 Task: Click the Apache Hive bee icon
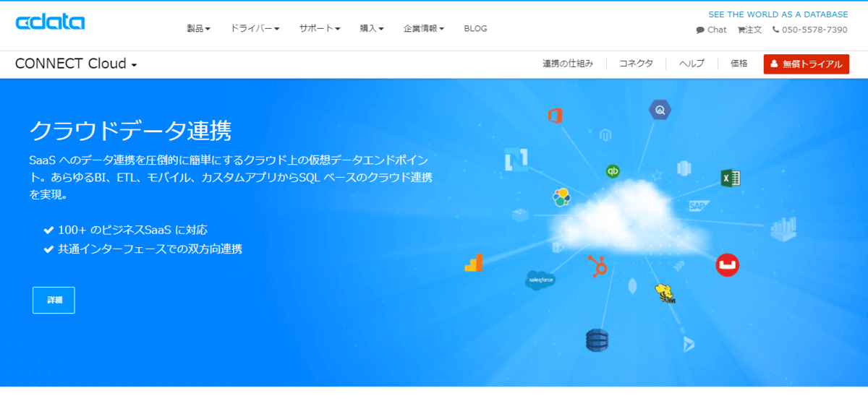point(665,293)
